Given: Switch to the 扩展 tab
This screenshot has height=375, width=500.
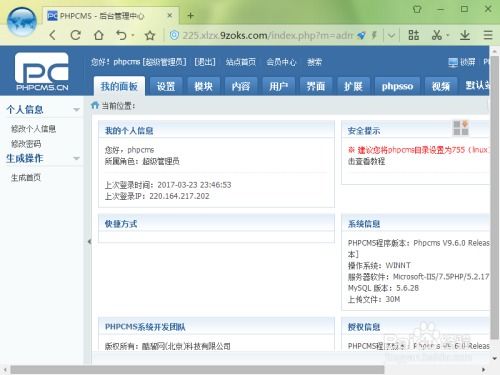Looking at the screenshot, I should [353, 86].
